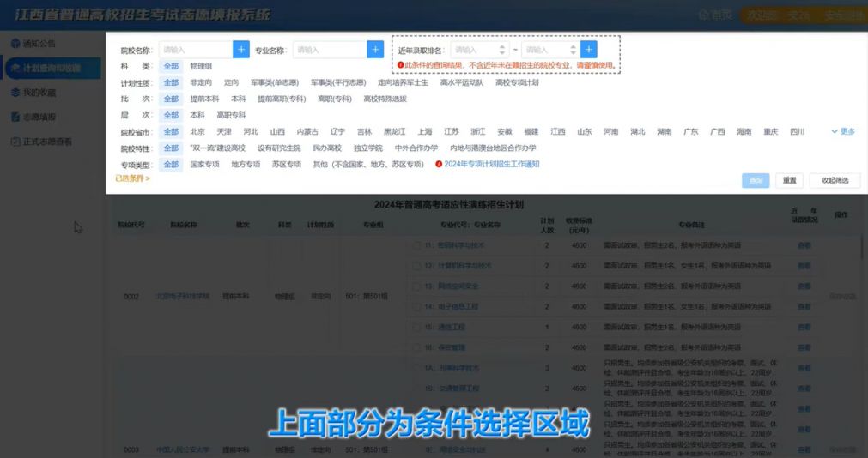The image size is (868, 458).
Task: Open 计划查询和收藏 in the sidebar
Action: coord(52,68)
